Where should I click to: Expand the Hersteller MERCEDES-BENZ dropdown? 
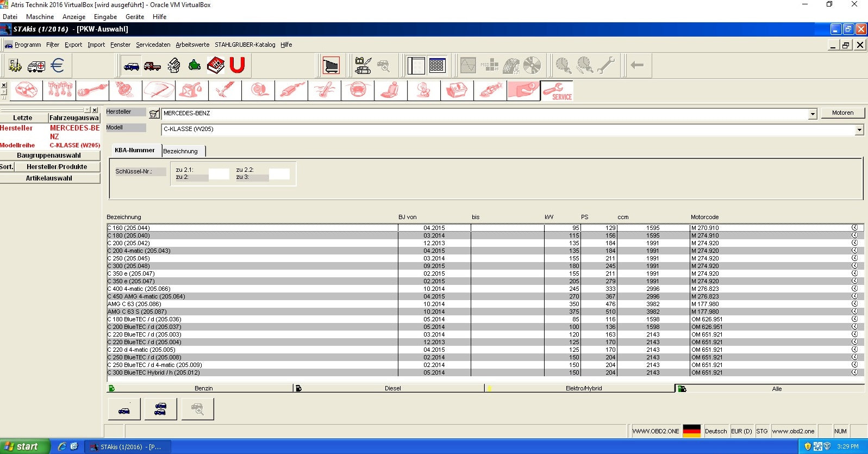point(813,114)
